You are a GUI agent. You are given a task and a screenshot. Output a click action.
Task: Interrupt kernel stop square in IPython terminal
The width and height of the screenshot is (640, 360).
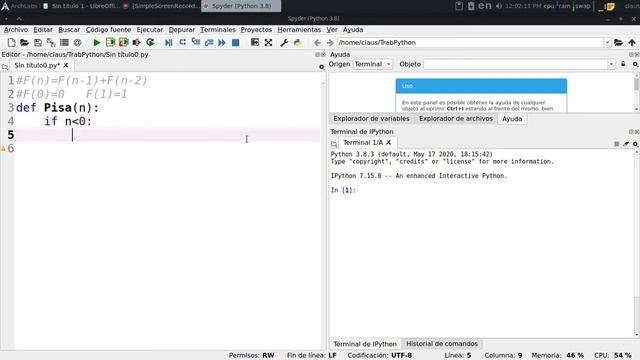click(x=616, y=144)
